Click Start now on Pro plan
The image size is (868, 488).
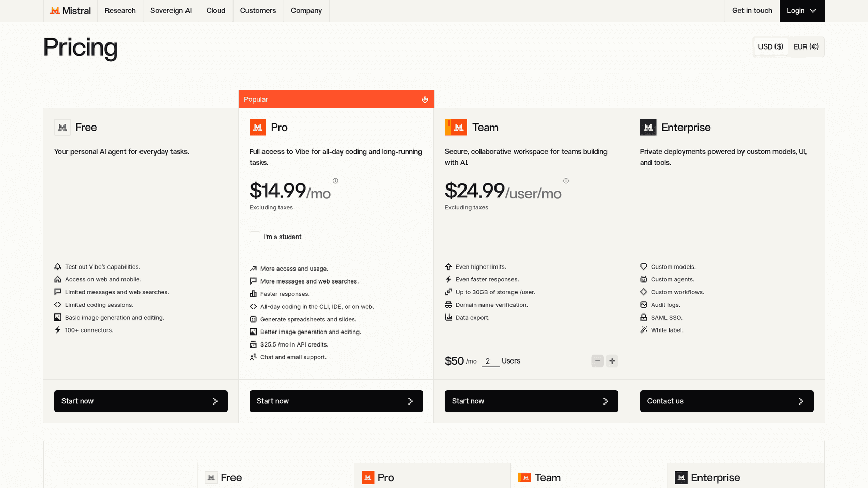click(x=336, y=401)
